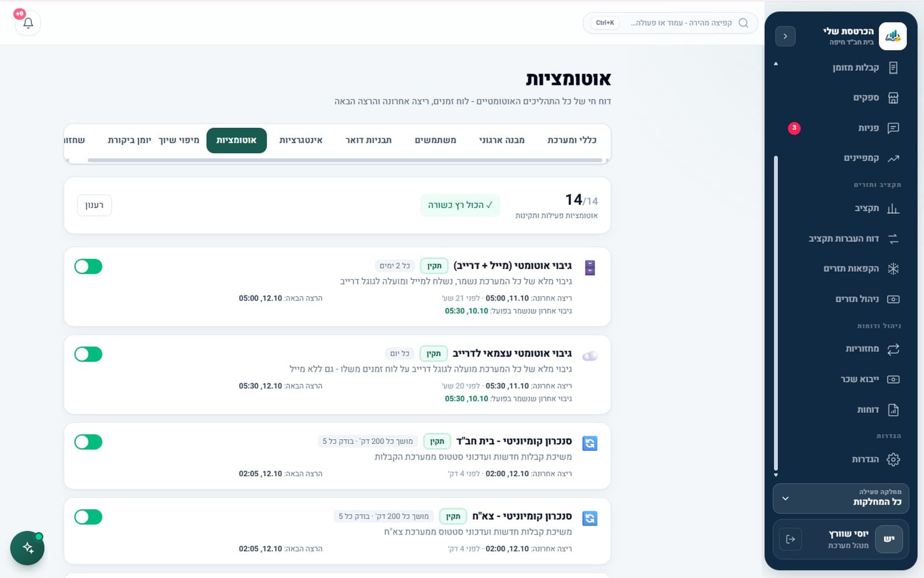This screenshot has height=578, width=924.
Task: Click the search magnifier icon
Action: 743,23
